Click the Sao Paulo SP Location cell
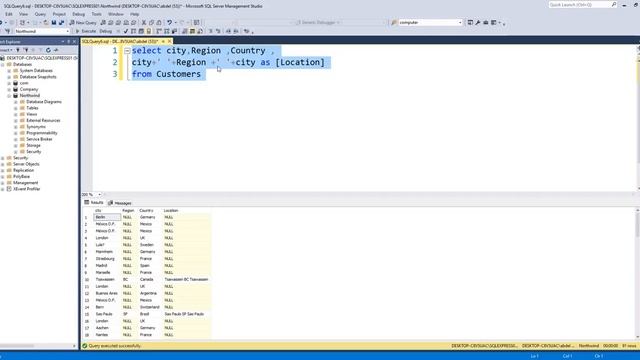 click(187, 314)
